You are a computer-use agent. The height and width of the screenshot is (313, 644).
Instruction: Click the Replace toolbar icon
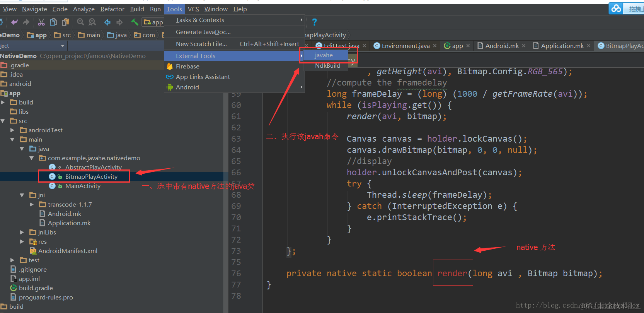coord(92,22)
